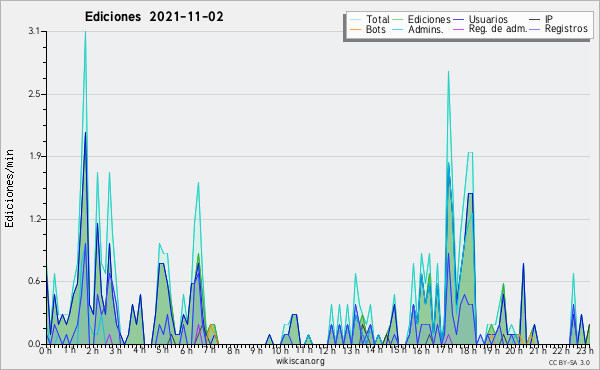Open the wikiscan.org link below chart
The height and width of the screenshot is (370, 600).
pos(300,361)
